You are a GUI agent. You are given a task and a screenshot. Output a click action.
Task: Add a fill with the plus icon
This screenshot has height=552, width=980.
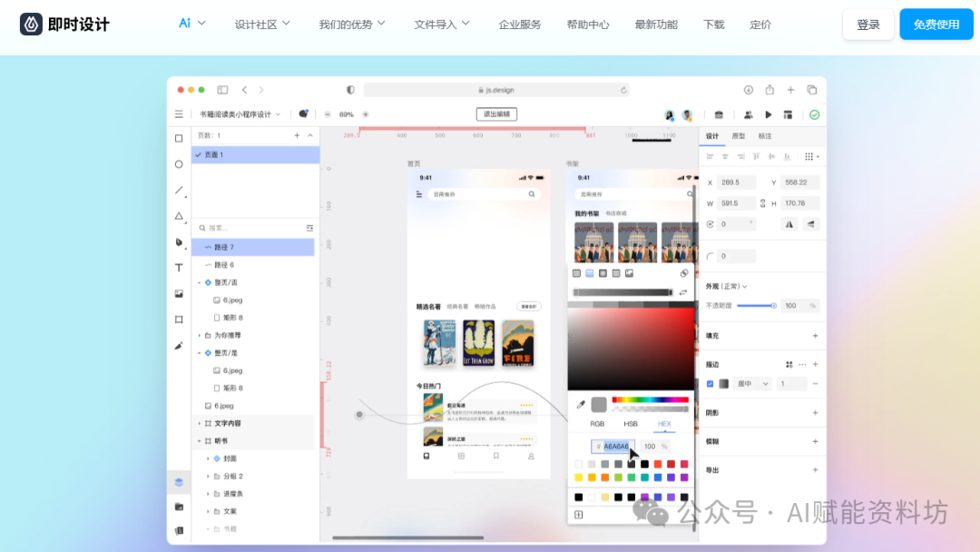click(815, 336)
